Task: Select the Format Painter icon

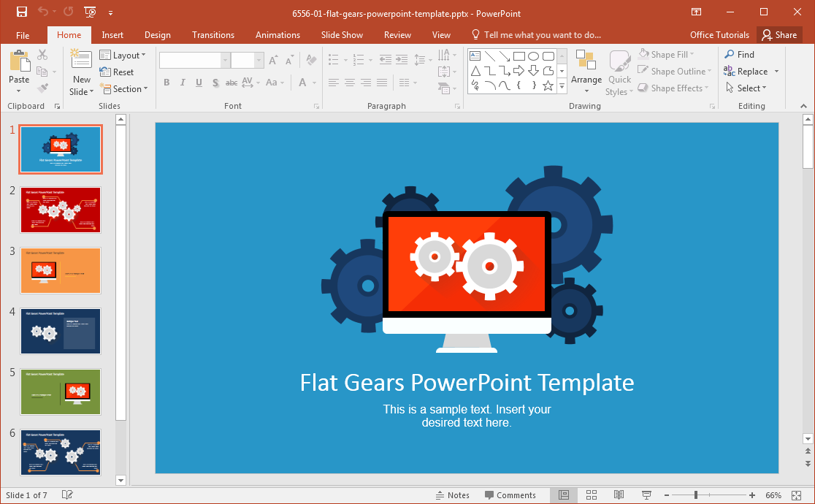Action: tap(44, 88)
